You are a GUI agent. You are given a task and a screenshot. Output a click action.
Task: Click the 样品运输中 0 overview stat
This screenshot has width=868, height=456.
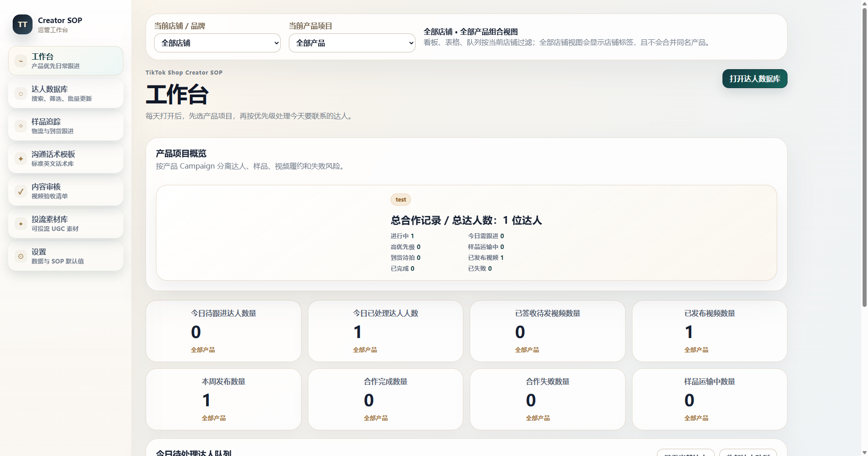pyautogui.click(x=486, y=247)
